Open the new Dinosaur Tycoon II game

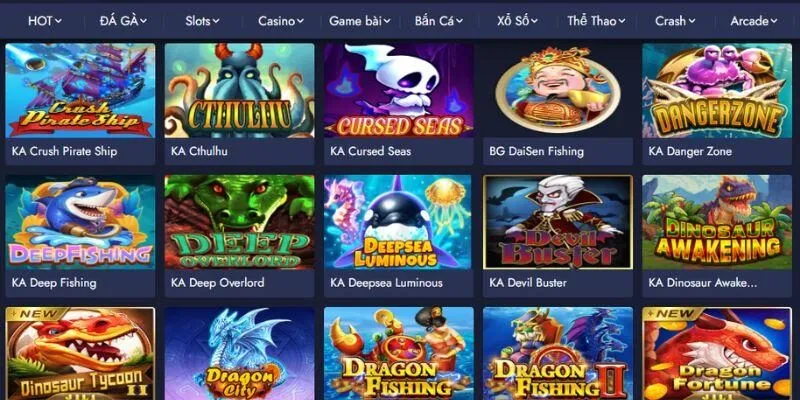pos(80,354)
